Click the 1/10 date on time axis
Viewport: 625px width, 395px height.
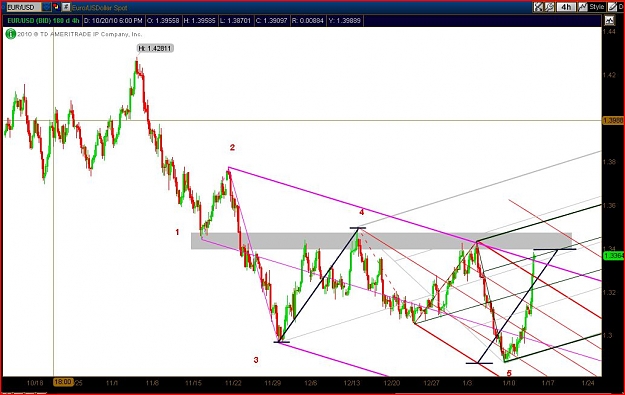(x=509, y=383)
